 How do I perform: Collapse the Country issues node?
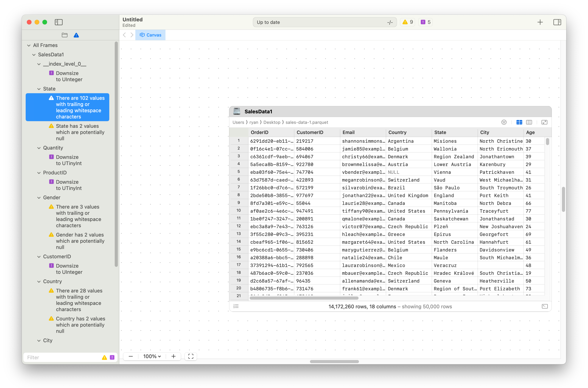39,282
